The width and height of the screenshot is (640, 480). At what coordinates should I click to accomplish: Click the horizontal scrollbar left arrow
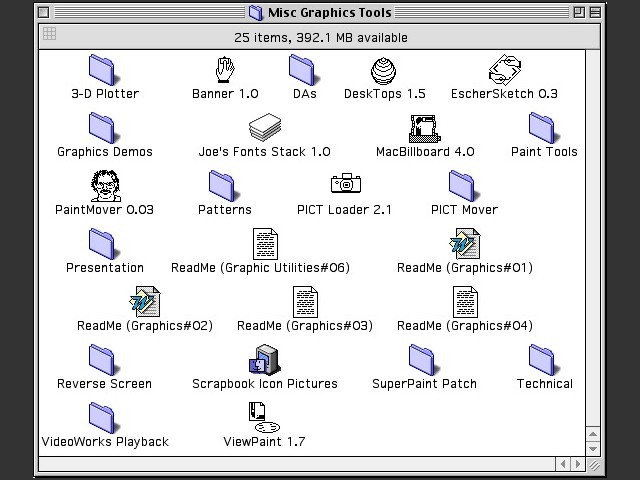pos(563,464)
